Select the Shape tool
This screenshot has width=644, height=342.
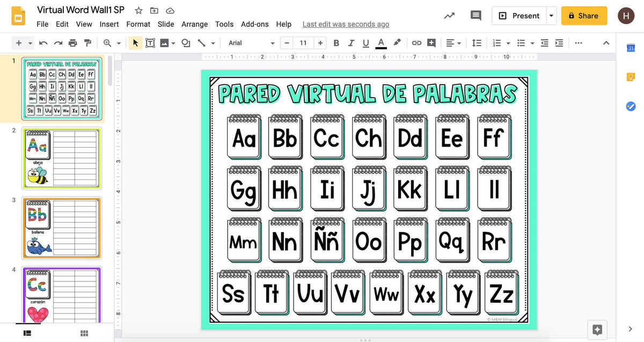tap(186, 43)
